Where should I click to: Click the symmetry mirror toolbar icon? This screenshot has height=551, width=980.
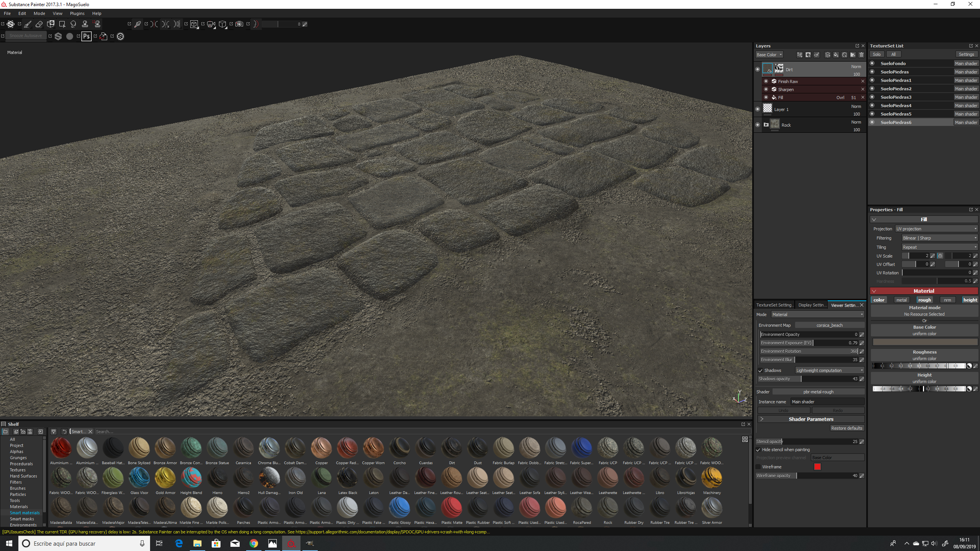click(x=154, y=24)
